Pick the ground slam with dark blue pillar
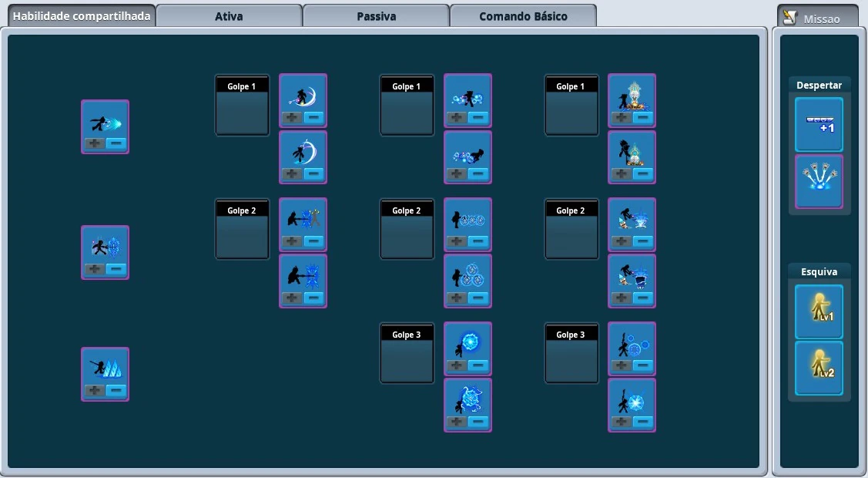 [632, 276]
